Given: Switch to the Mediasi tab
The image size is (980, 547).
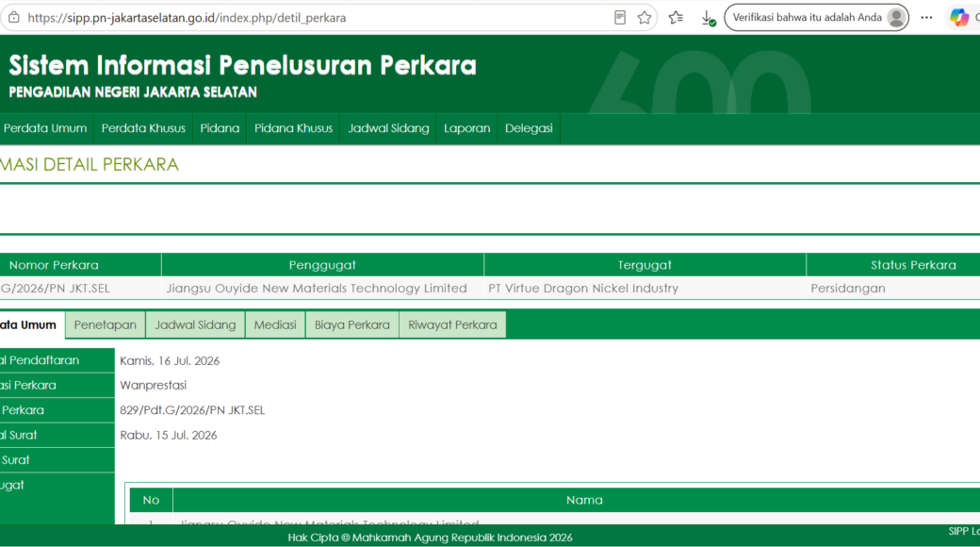Looking at the screenshot, I should click(275, 324).
